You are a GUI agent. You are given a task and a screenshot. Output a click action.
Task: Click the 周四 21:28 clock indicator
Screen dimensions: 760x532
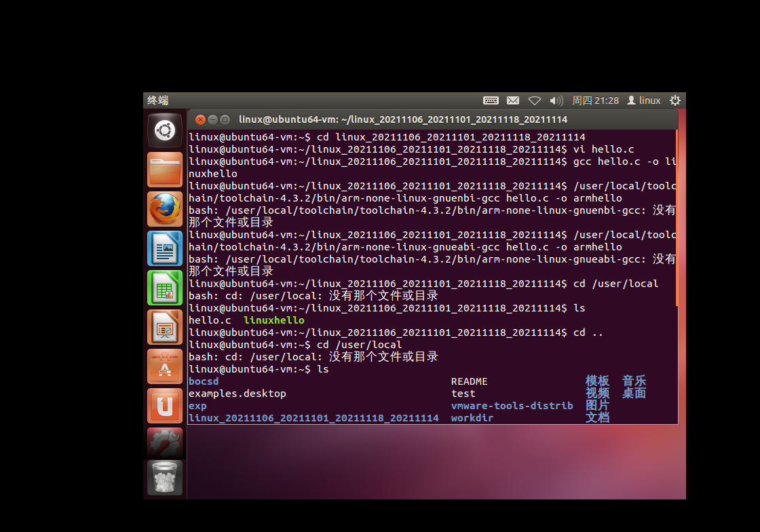[595, 100]
